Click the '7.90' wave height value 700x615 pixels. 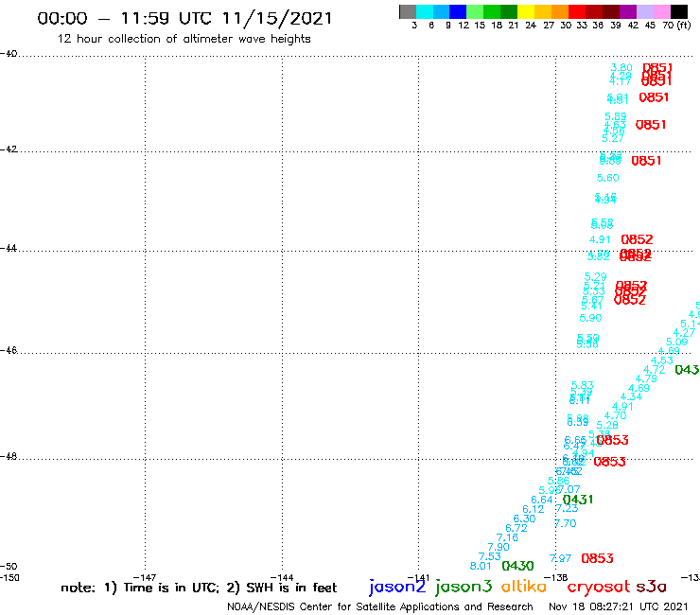click(499, 547)
